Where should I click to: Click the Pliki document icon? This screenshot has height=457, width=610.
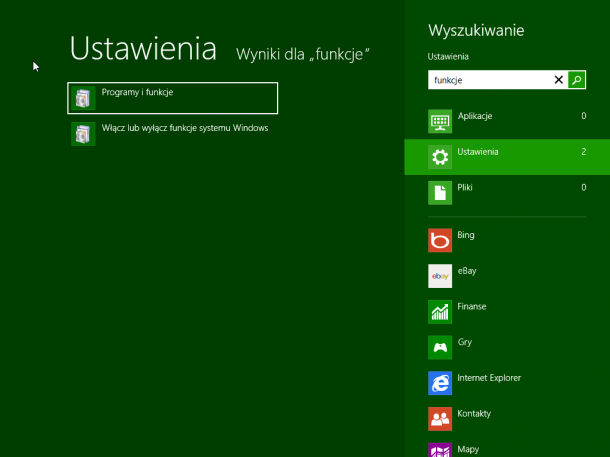[x=440, y=192]
